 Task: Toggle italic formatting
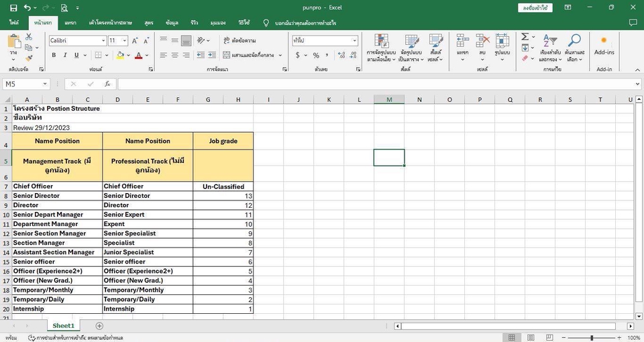[65, 55]
